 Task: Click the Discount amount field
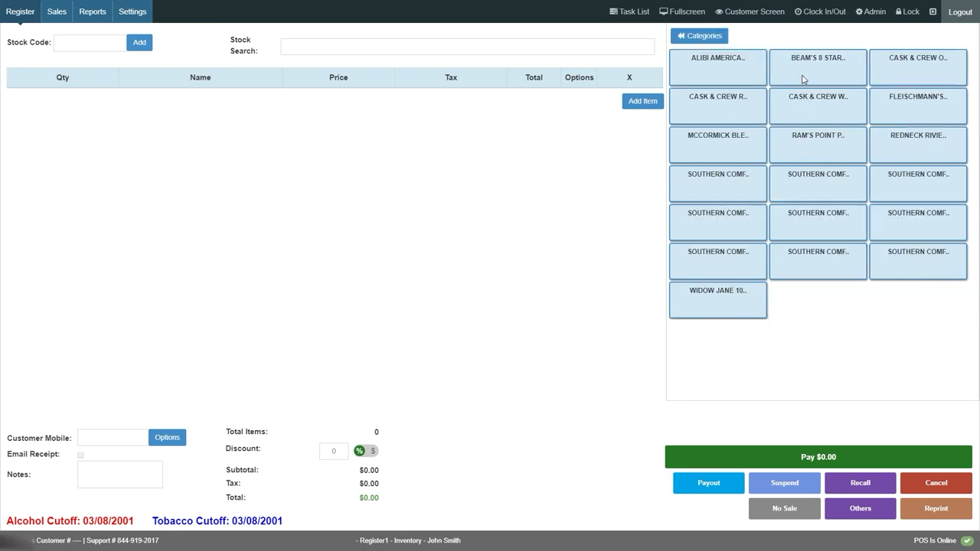tap(334, 451)
